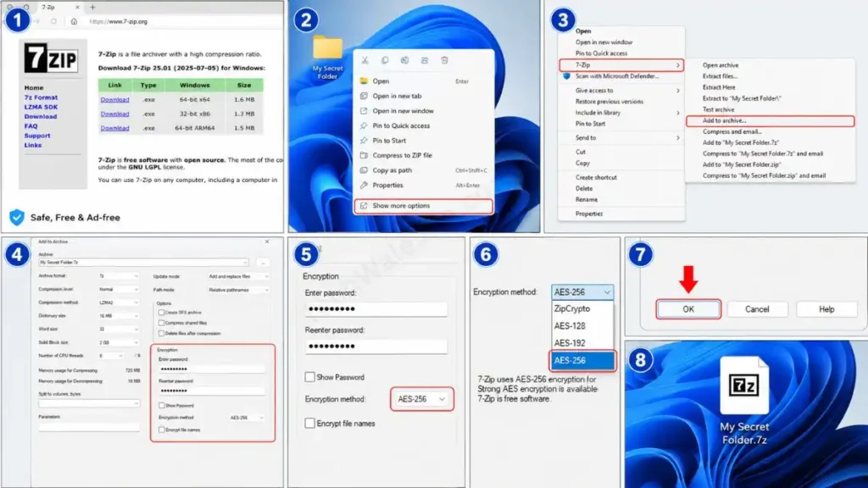Expand the 7-Zip submenu arrow in the classic menu
Image resolution: width=868 pixels, height=488 pixels.
pos(677,65)
